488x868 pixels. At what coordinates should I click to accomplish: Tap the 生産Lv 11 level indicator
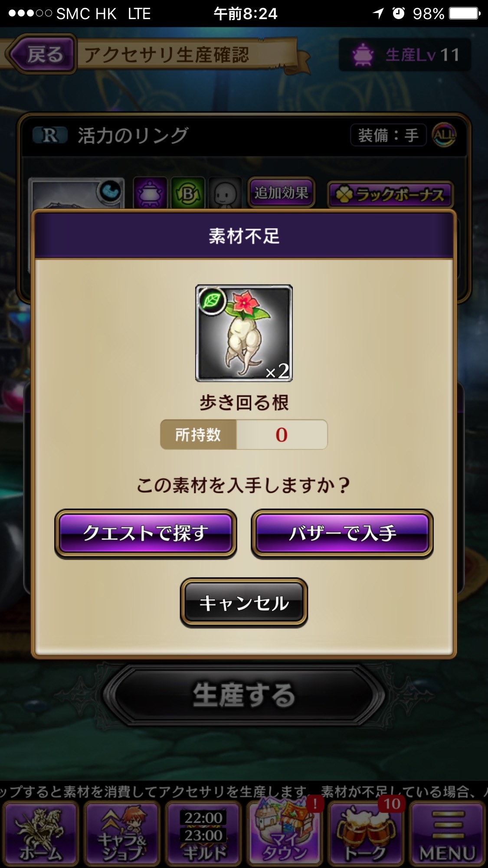pyautogui.click(x=405, y=55)
